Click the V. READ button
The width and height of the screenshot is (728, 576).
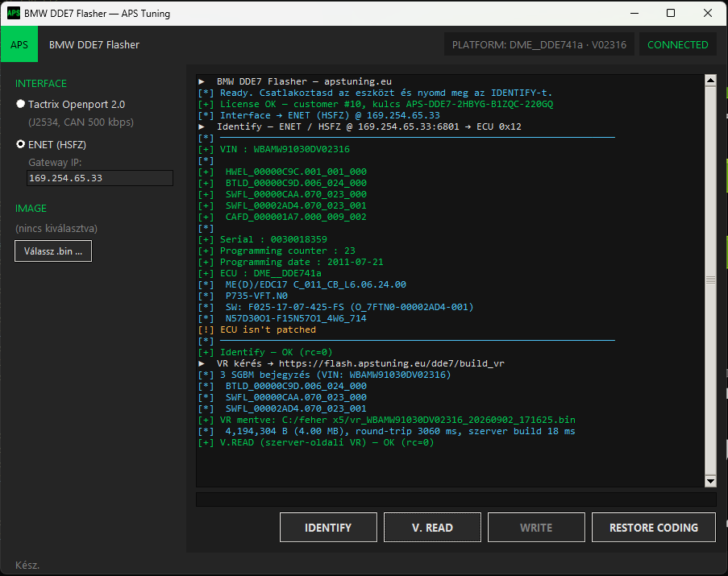coord(432,528)
